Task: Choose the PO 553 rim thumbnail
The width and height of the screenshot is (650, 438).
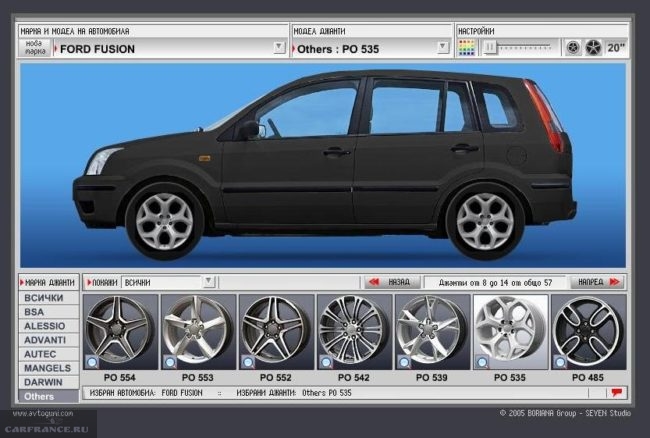Action: pos(198,332)
